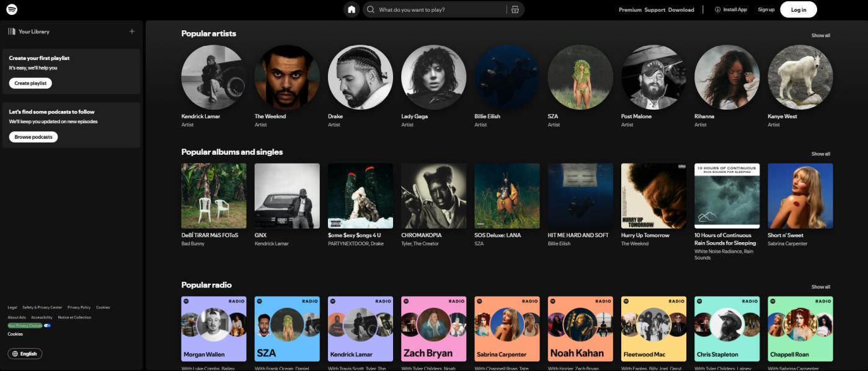Open Noah Kahan radio card
Image resolution: width=868 pixels, height=371 pixels.
[580, 329]
